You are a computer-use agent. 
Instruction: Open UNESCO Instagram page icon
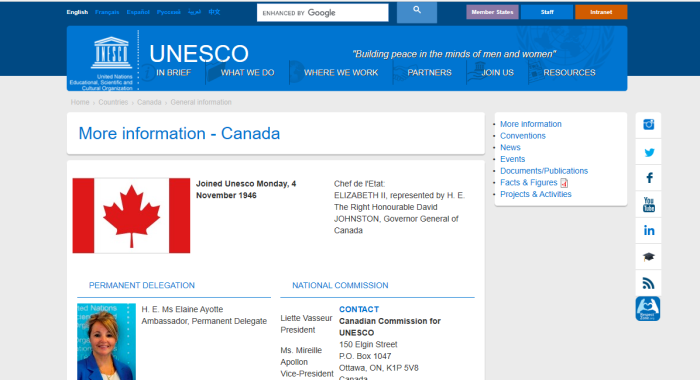pyautogui.click(x=648, y=125)
